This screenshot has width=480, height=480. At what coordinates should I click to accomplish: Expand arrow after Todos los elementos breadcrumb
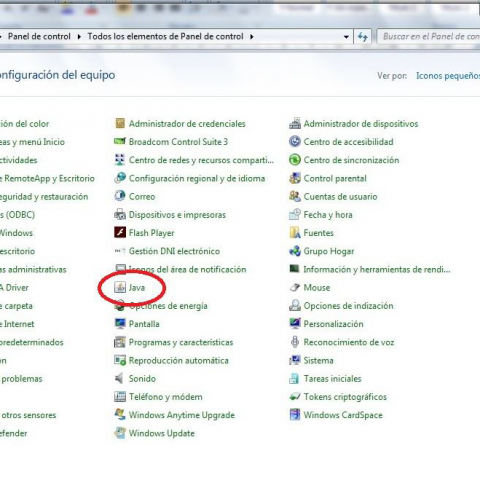[x=252, y=36]
